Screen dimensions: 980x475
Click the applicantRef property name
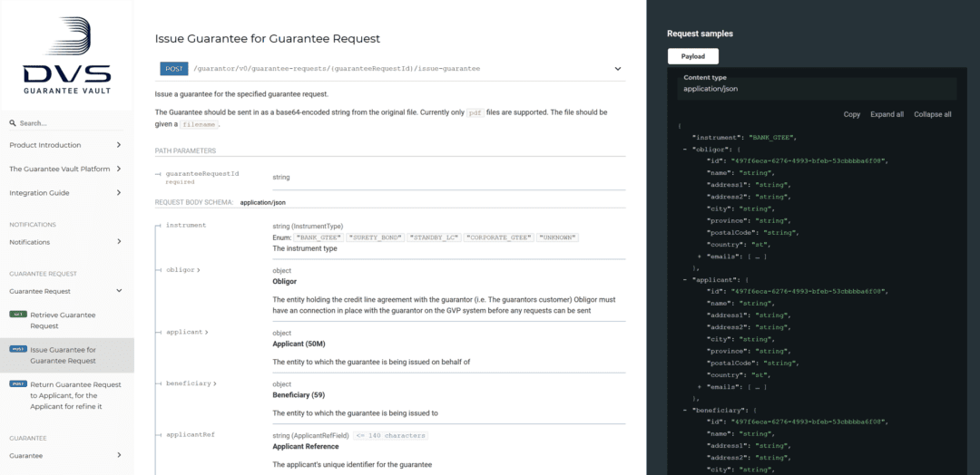pyautogui.click(x=190, y=434)
